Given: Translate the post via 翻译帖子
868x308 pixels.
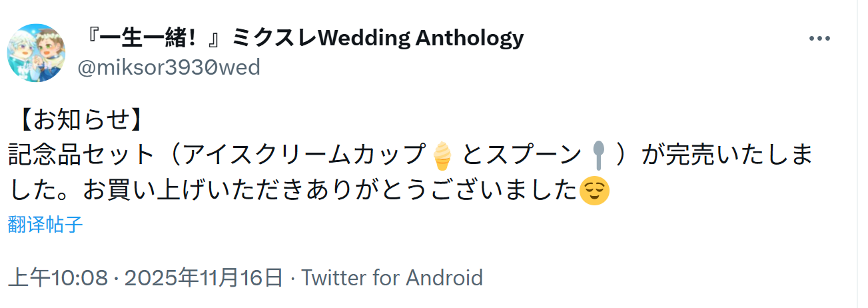Looking at the screenshot, I should 45,225.
